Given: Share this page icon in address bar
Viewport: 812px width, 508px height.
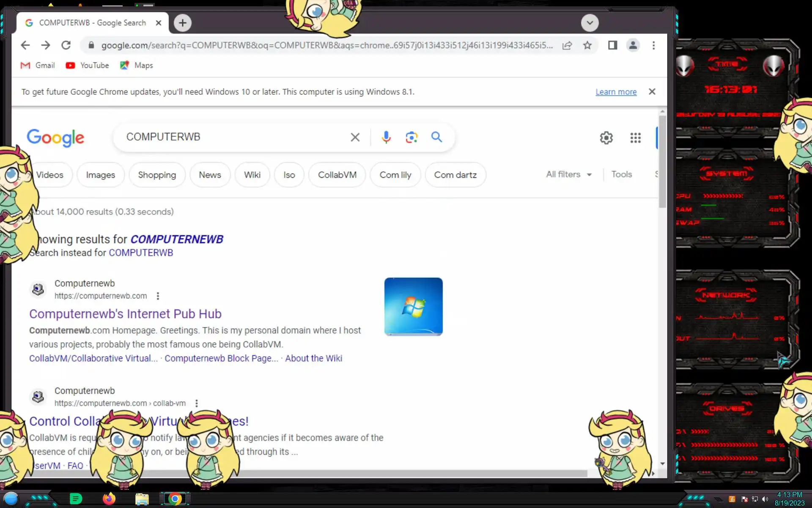Looking at the screenshot, I should tap(567, 45).
